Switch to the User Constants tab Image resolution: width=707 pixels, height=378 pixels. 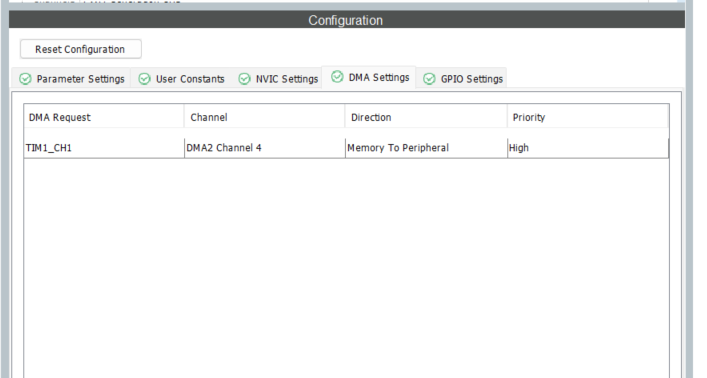(x=181, y=79)
